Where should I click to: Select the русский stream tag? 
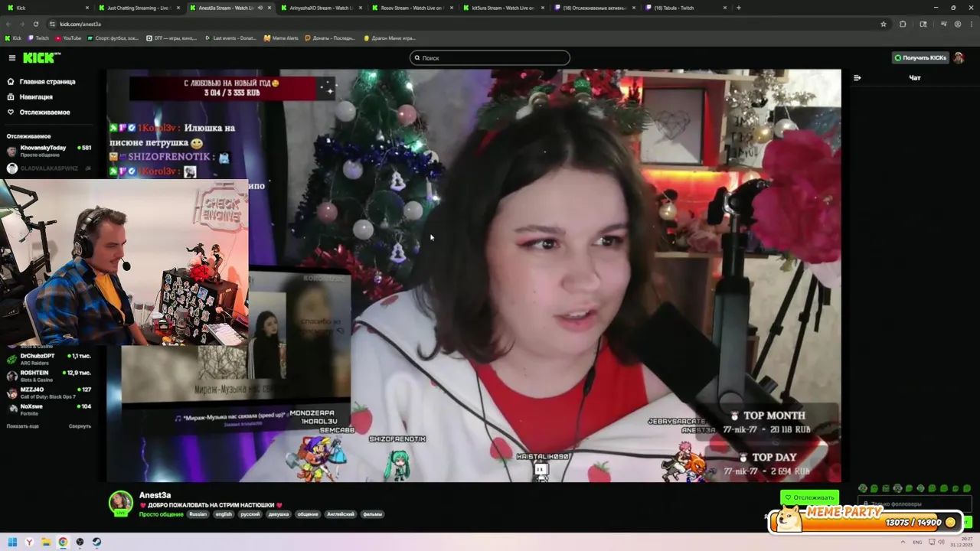pyautogui.click(x=250, y=514)
